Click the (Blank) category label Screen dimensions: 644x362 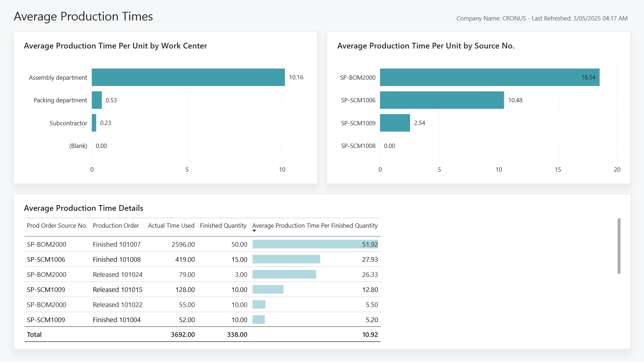[x=78, y=146]
